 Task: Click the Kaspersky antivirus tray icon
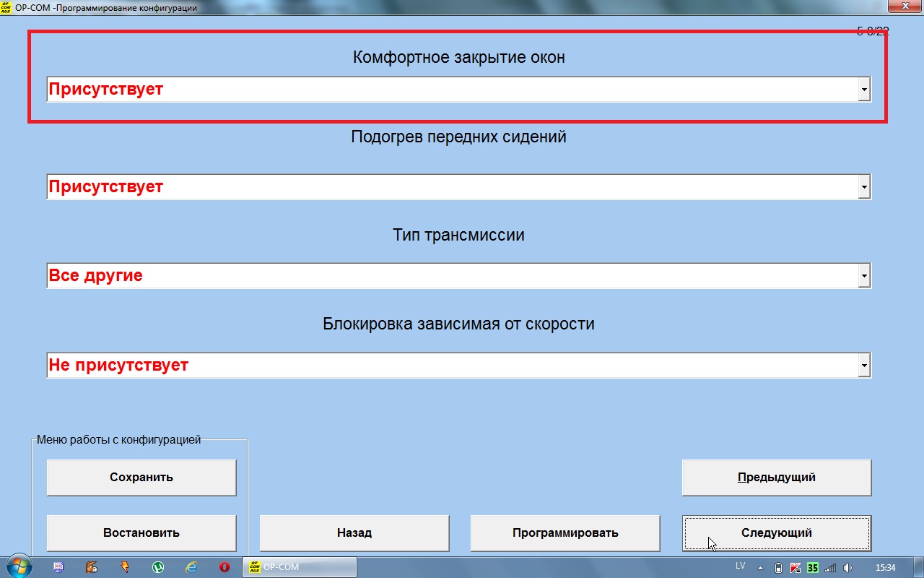[x=796, y=567]
